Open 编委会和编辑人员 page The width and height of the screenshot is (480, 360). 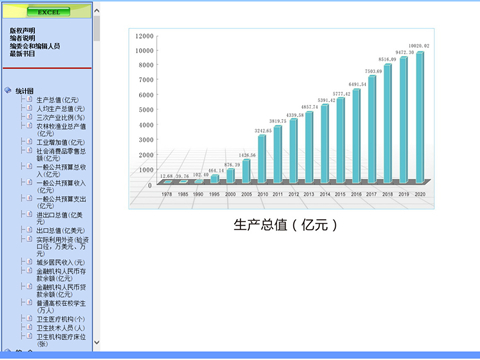click(35, 46)
